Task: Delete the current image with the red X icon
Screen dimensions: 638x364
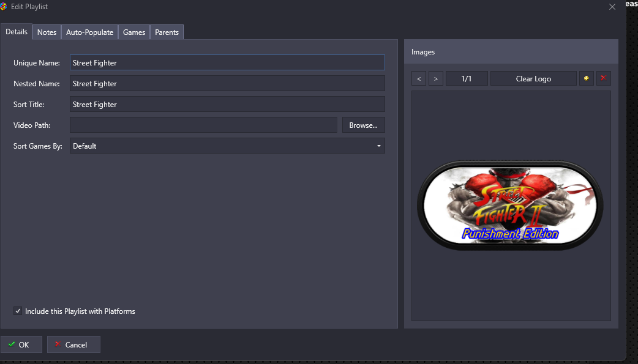Action: tap(604, 78)
